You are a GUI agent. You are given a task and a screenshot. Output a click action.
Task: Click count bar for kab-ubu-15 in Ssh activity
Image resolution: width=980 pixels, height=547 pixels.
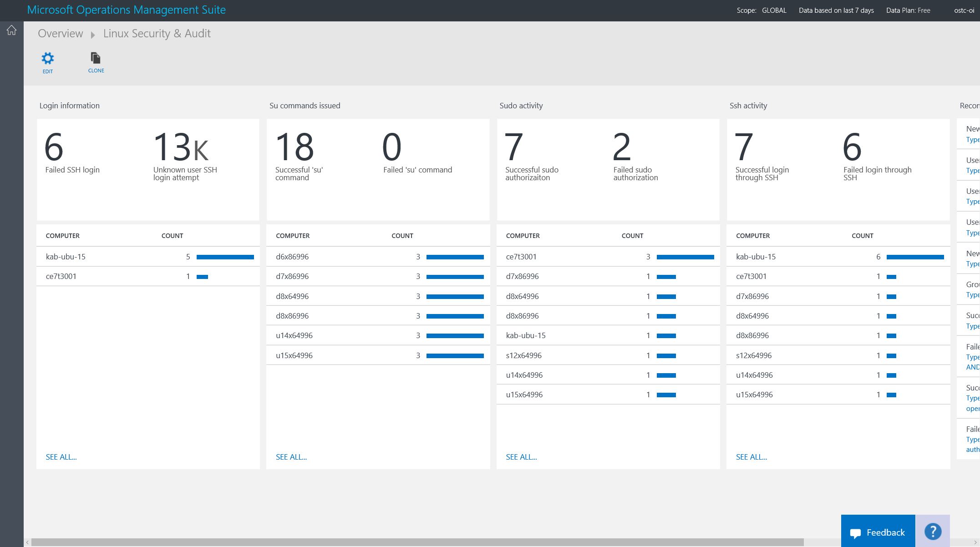[915, 257]
